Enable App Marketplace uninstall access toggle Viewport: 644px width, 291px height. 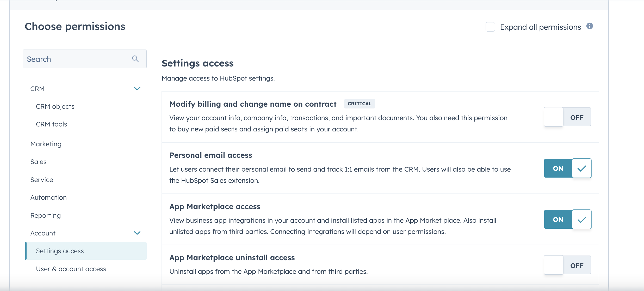coord(567,265)
